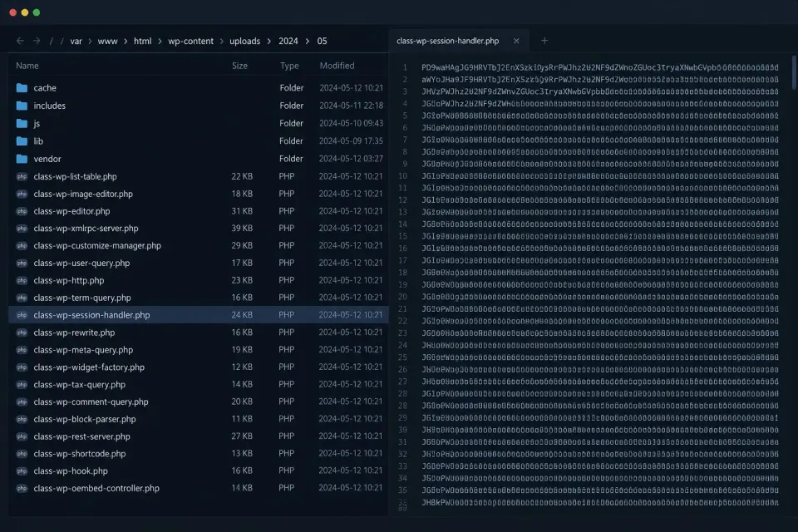Click PHP icon of class-wp-block-parser.php
Viewport: 798px width, 532px height.
[x=22, y=419]
